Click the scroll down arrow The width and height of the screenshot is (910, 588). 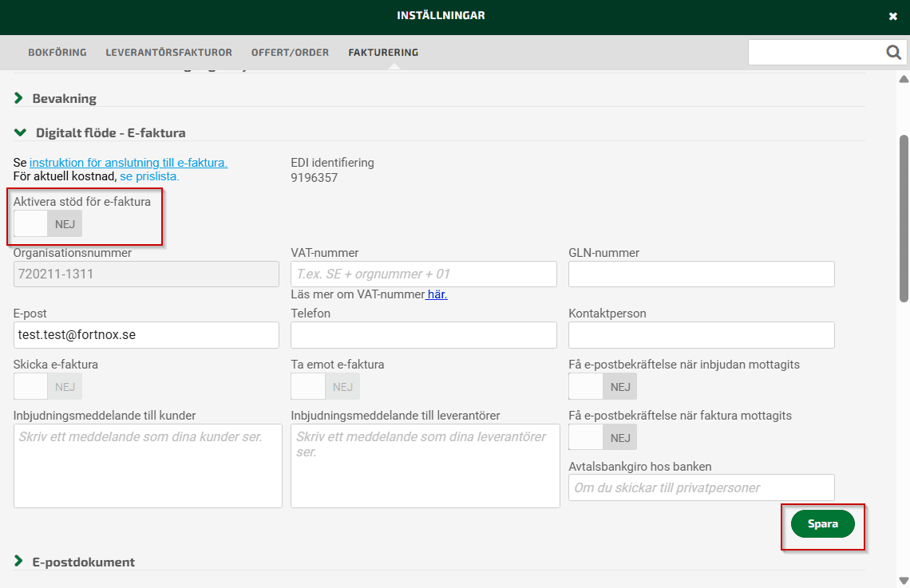tap(904, 580)
